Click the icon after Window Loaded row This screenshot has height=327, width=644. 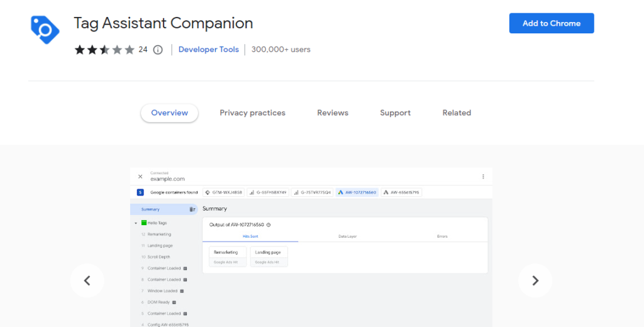point(182,291)
